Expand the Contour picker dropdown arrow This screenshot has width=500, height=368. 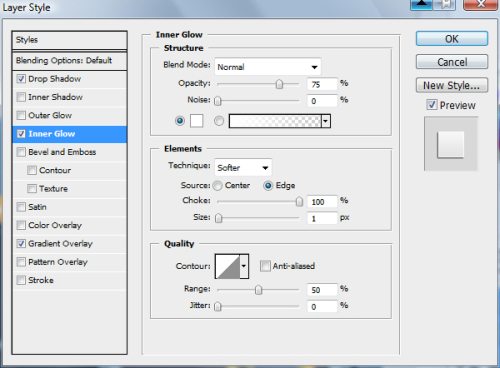244,266
